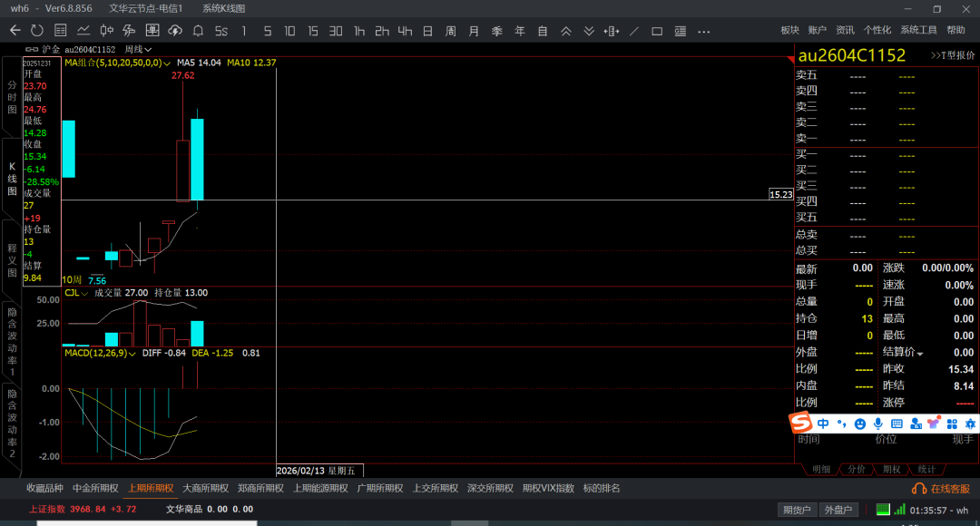Open the 系统工具 menu
980x526 pixels.
point(918,31)
